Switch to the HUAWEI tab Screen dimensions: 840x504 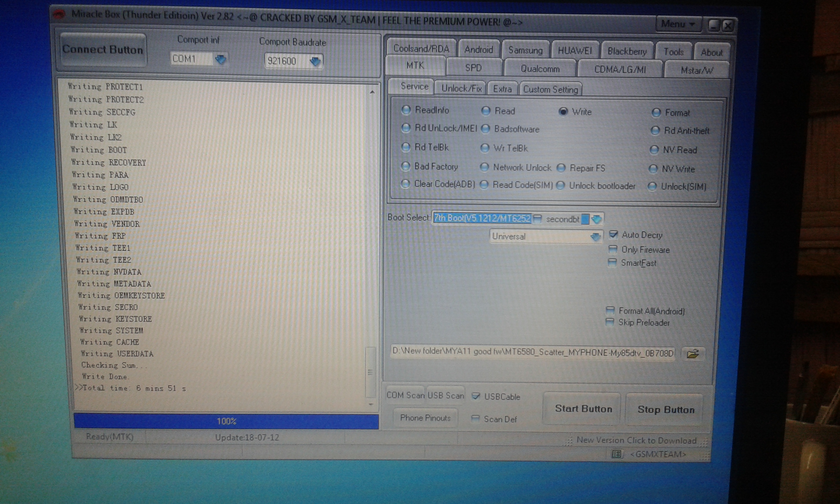tap(575, 51)
